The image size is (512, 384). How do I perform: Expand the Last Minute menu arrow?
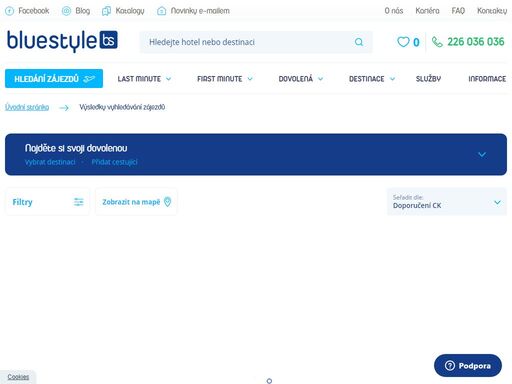[168, 79]
